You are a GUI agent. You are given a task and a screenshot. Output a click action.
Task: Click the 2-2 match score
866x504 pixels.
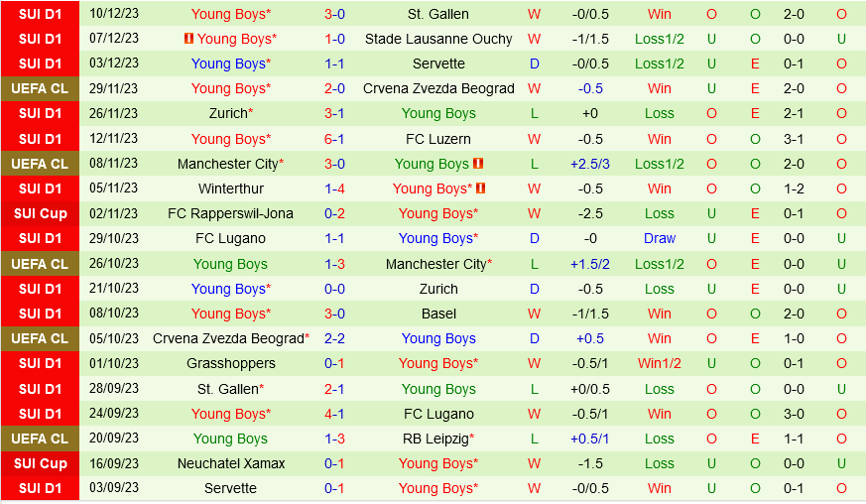(334, 338)
